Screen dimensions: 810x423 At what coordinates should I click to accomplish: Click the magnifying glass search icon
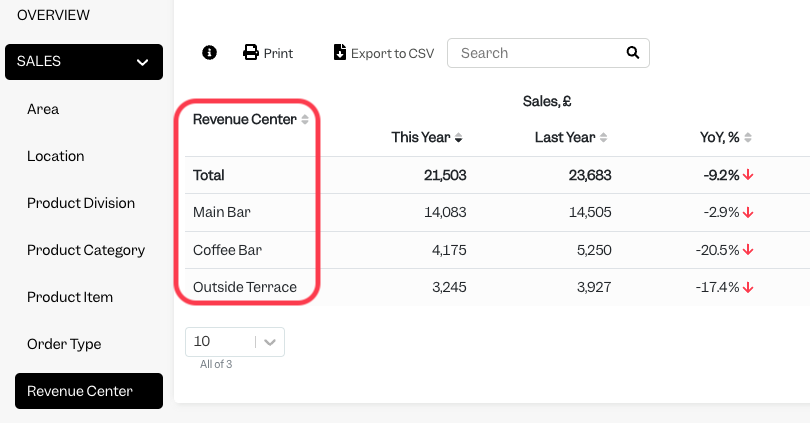point(633,53)
